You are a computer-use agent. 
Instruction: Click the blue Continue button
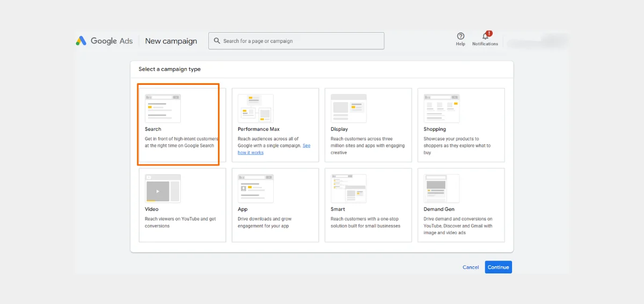tap(499, 267)
